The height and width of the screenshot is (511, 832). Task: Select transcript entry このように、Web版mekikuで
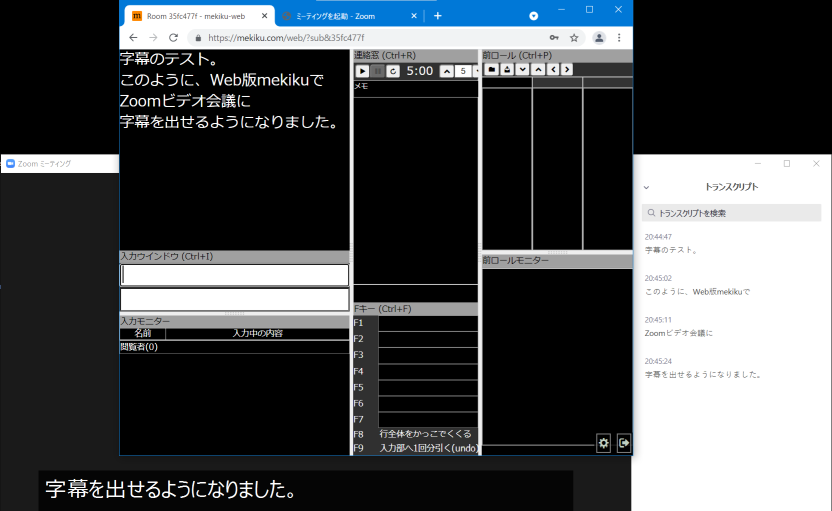[x=697, y=292]
